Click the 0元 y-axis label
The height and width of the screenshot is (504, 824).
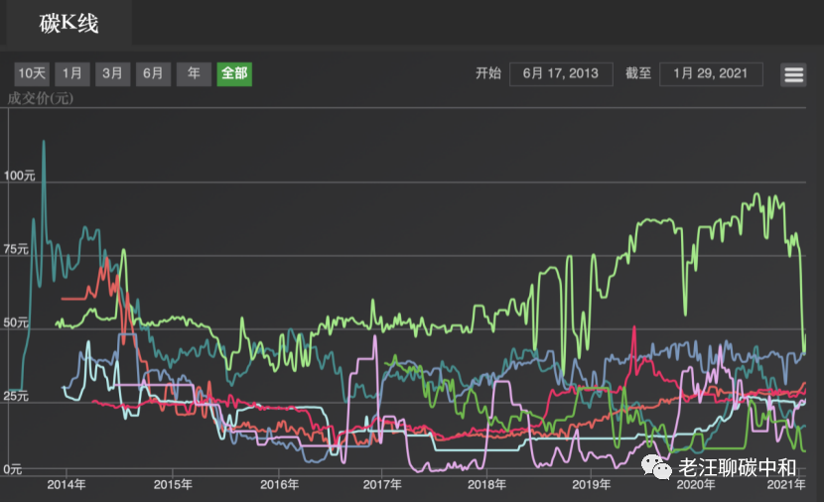(12, 469)
